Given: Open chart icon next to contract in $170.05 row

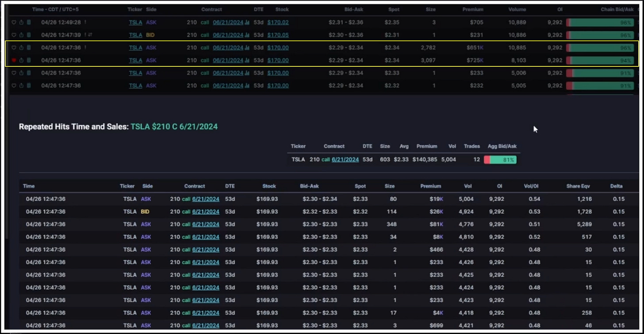Looking at the screenshot, I should click(x=247, y=35).
